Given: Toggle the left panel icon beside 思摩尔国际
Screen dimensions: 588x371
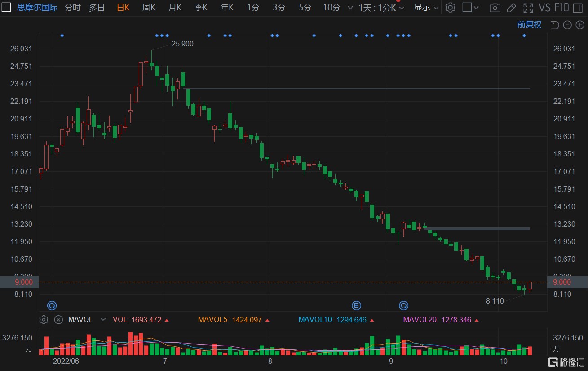Looking at the screenshot, I should 6,7.
